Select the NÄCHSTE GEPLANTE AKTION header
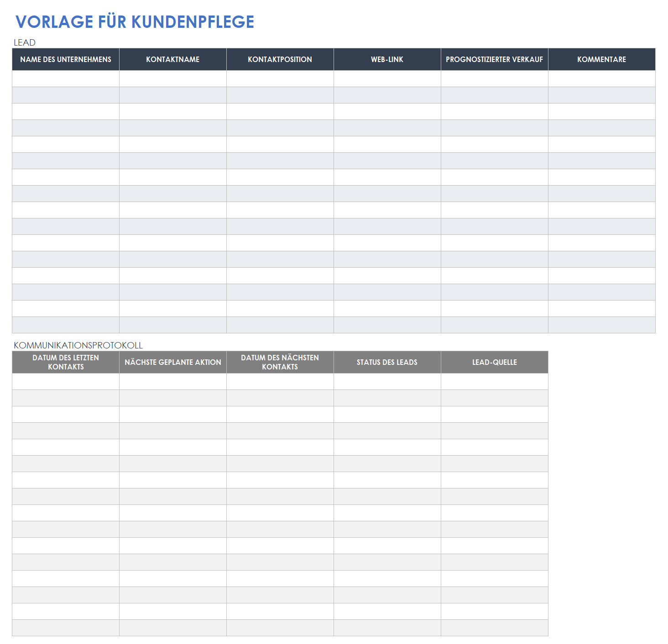The image size is (668, 644). coord(173,362)
